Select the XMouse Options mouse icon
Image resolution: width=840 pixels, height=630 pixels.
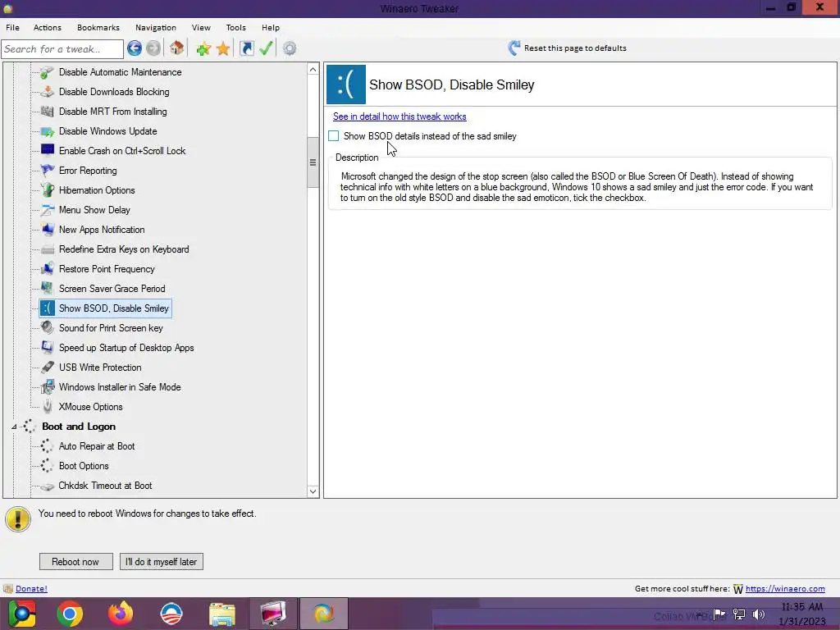[x=47, y=407]
